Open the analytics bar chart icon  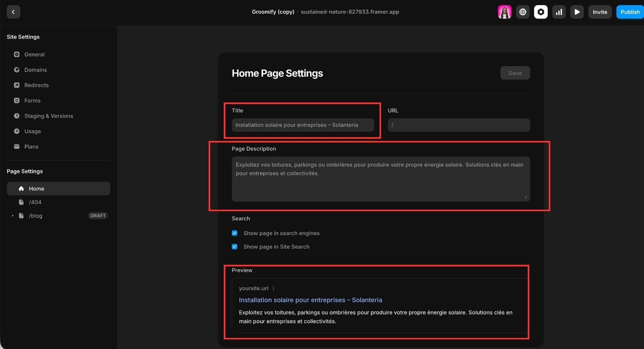[x=559, y=12]
